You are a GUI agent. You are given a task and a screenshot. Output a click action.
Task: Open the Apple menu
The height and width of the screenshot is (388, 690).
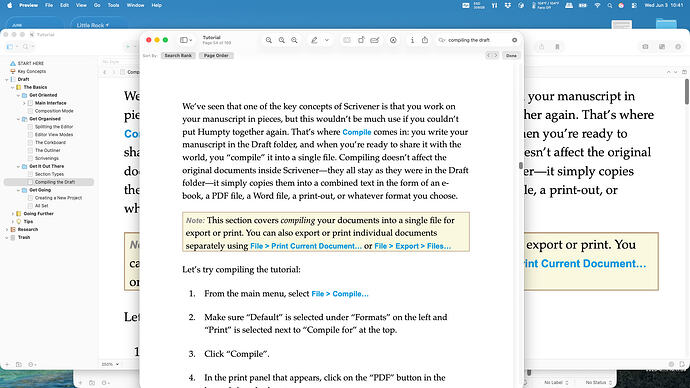pyautogui.click(x=10, y=5)
